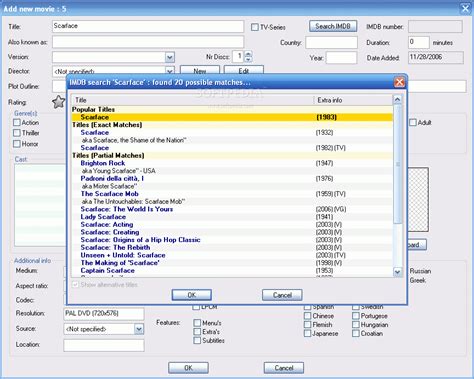Viewport: 474px width, 379px height.
Task: Enable the Action genre checkbox
Action: 17,122
